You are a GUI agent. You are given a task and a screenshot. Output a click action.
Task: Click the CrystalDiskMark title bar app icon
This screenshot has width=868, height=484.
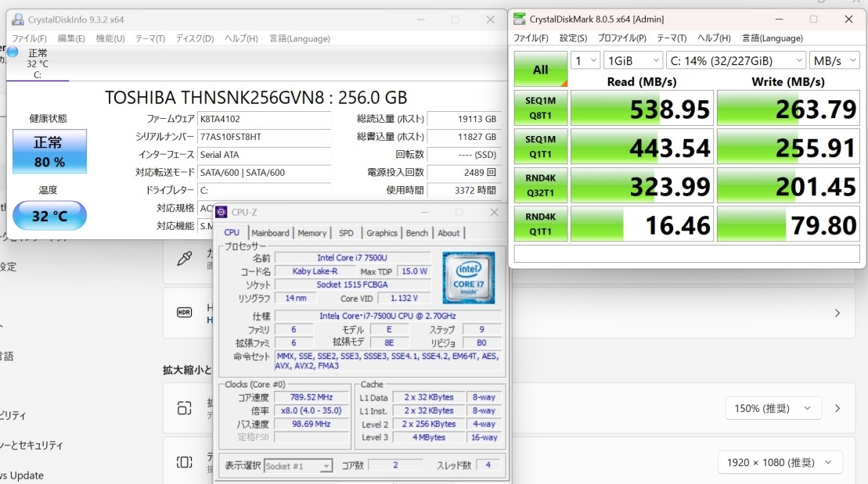pyautogui.click(x=520, y=19)
